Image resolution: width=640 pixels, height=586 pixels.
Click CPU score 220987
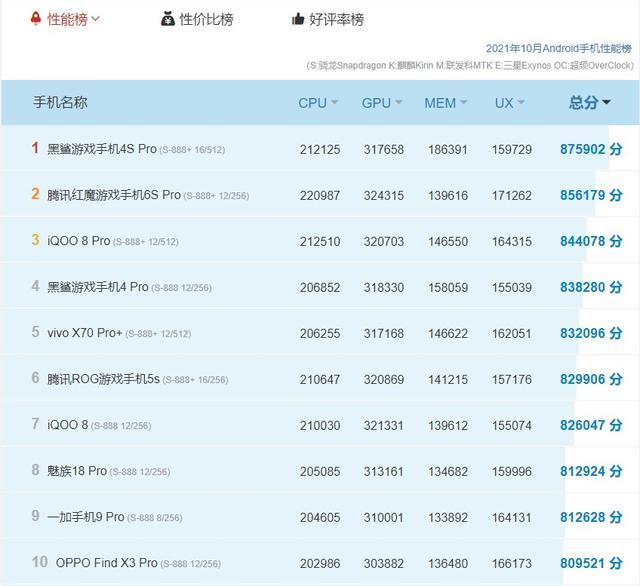(320, 195)
